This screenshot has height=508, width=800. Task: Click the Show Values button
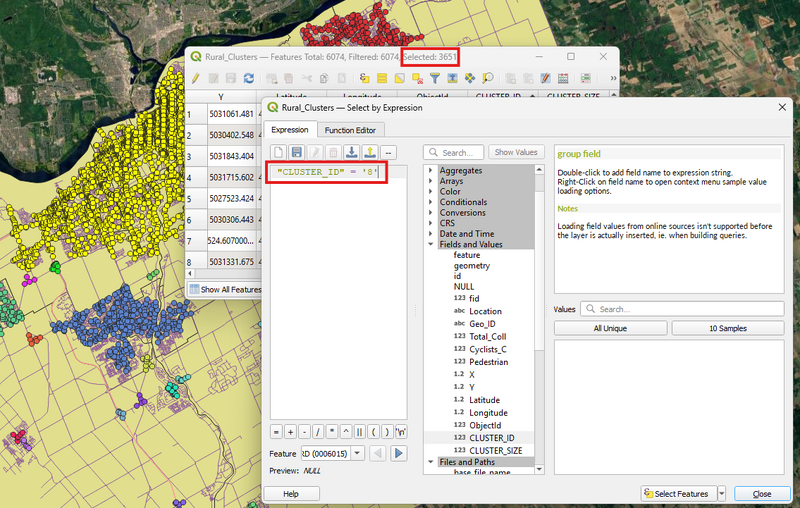[x=516, y=152]
